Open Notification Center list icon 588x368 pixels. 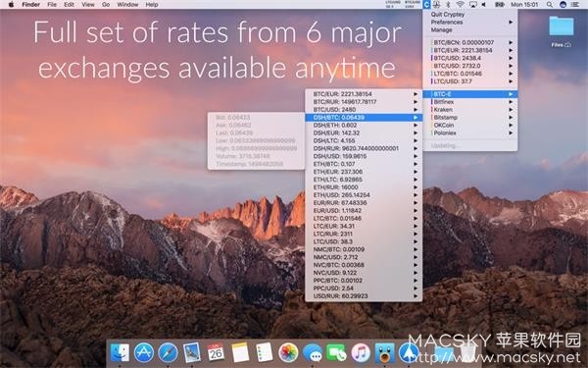coord(575,5)
